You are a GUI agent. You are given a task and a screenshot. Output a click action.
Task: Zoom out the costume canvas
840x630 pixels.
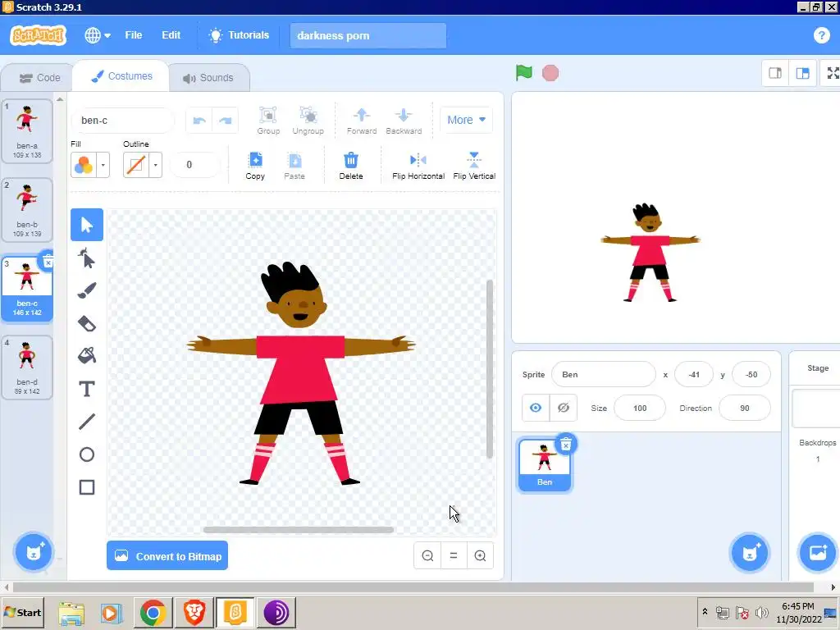(x=427, y=555)
